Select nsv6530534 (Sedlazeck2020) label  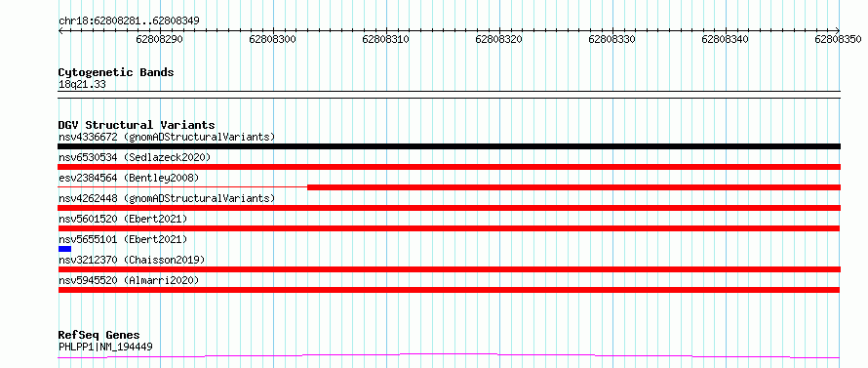[135, 157]
